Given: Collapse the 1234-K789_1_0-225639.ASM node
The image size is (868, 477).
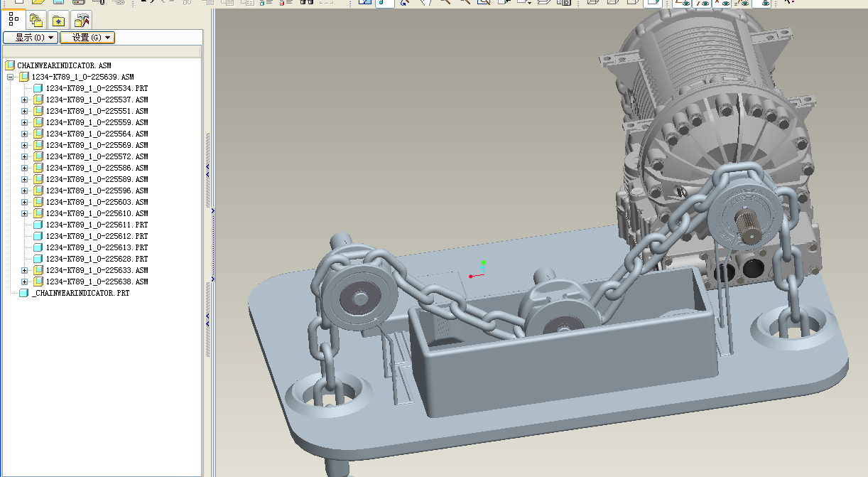Looking at the screenshot, I should click(x=10, y=77).
